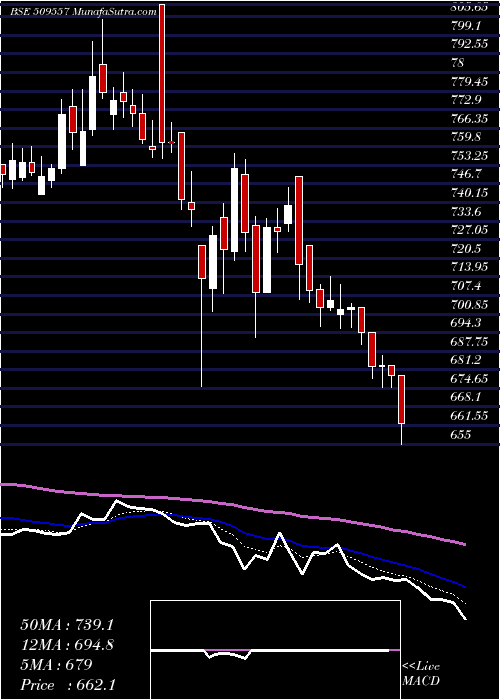Select the 12MA : 694.8 readout

point(67,645)
